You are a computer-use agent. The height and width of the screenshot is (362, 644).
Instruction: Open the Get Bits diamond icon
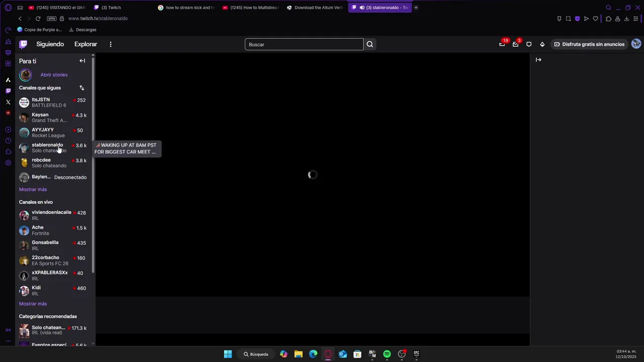click(x=542, y=44)
